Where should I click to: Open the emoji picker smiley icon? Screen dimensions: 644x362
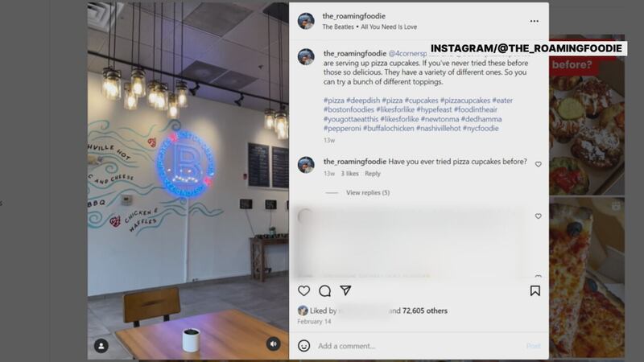[304, 346]
